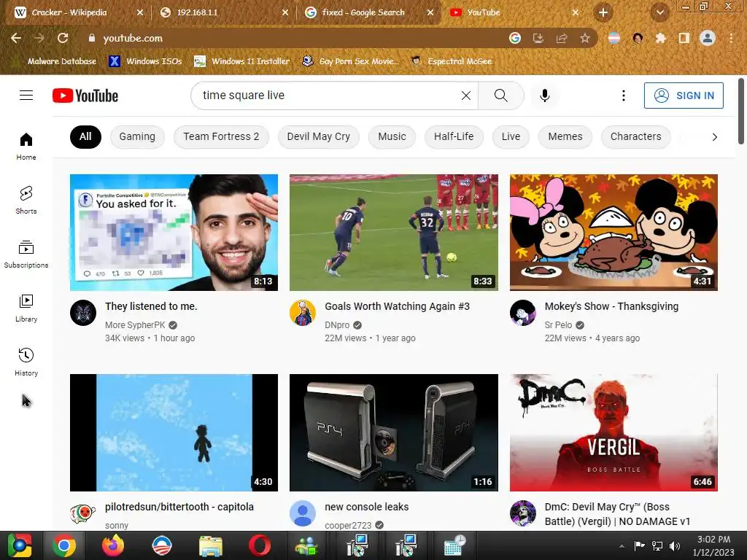This screenshot has width=747, height=560.
Task: Open the tab search dropdown arrow
Action: click(x=659, y=12)
